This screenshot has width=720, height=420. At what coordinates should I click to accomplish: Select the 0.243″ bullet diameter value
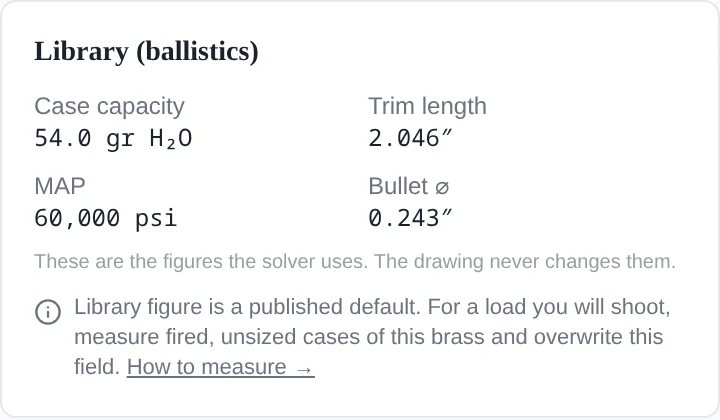tap(410, 218)
